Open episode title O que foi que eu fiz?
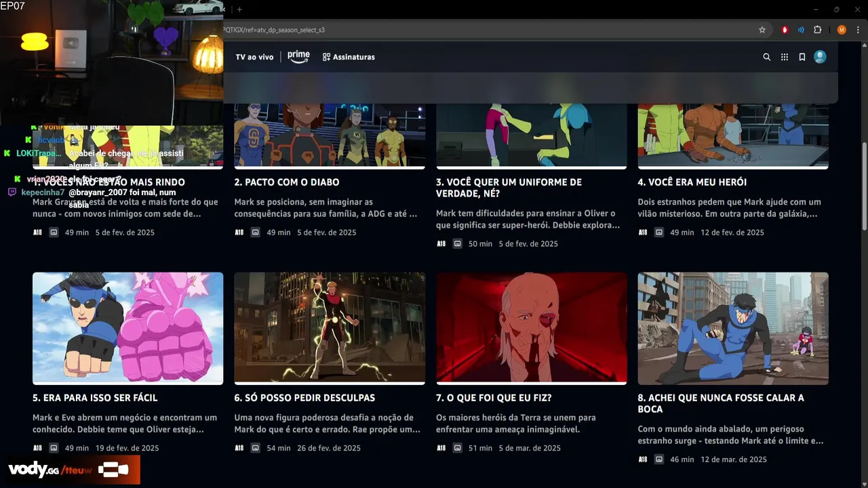Image resolution: width=868 pixels, height=488 pixels. pos(494,398)
